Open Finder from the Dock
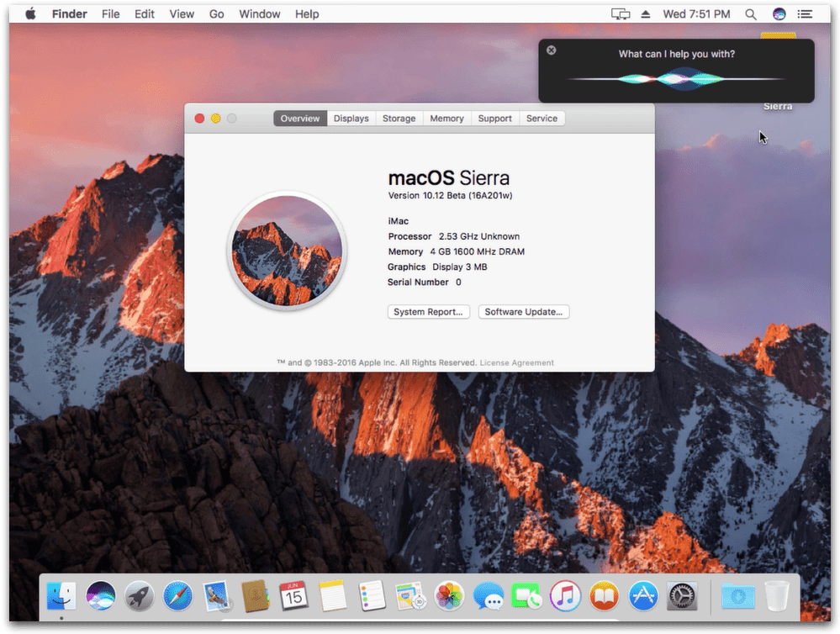Image resolution: width=840 pixels, height=634 pixels. (x=61, y=596)
